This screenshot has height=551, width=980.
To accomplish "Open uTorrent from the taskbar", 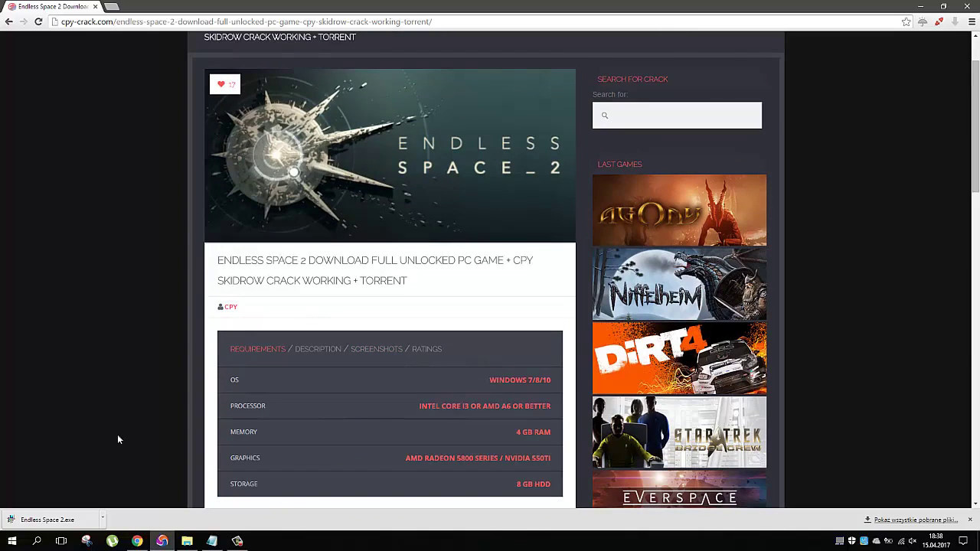I will [x=112, y=541].
